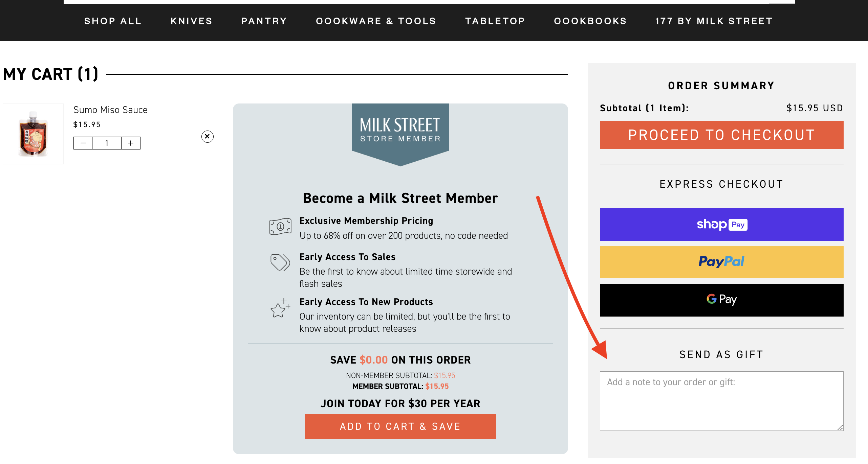
Task: Click the Become a Milk Street Member heading
Action: 400,198
